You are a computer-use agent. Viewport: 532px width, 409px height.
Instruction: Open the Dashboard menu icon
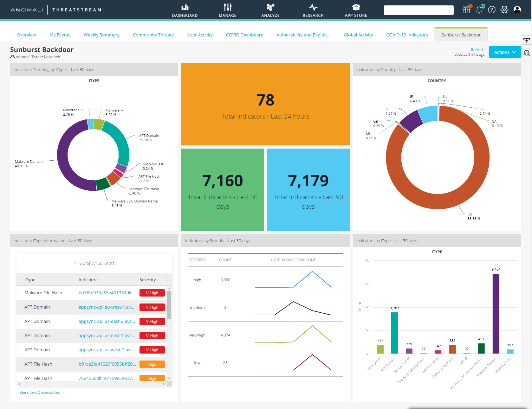tap(185, 7)
